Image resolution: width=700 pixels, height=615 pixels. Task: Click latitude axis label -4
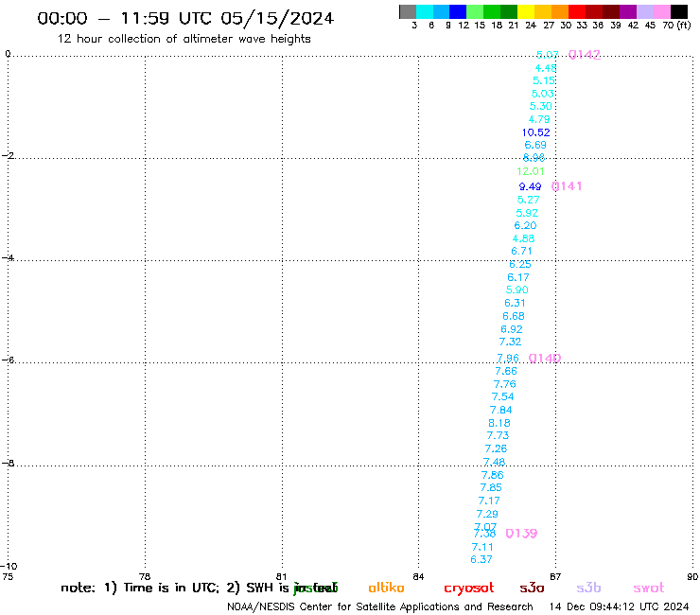[8, 257]
